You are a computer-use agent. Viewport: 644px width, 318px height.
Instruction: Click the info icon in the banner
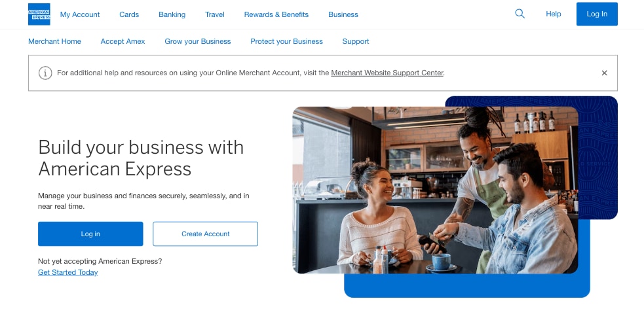pyautogui.click(x=45, y=73)
